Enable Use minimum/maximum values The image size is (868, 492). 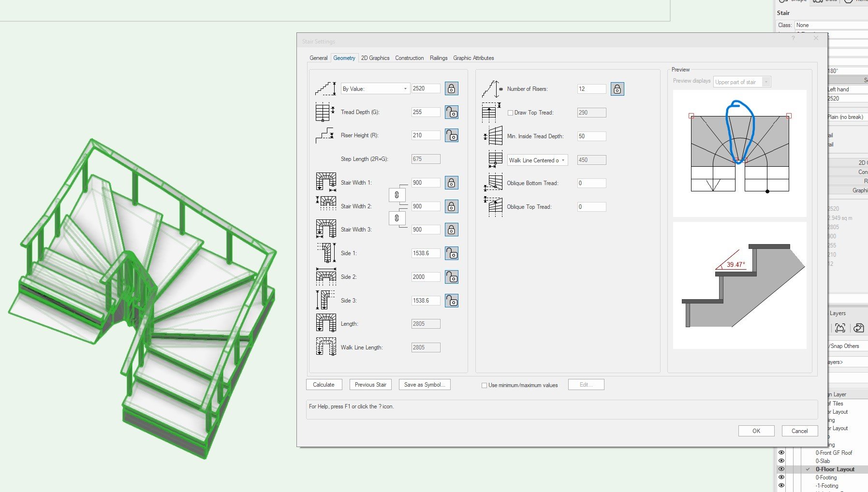[x=484, y=385]
